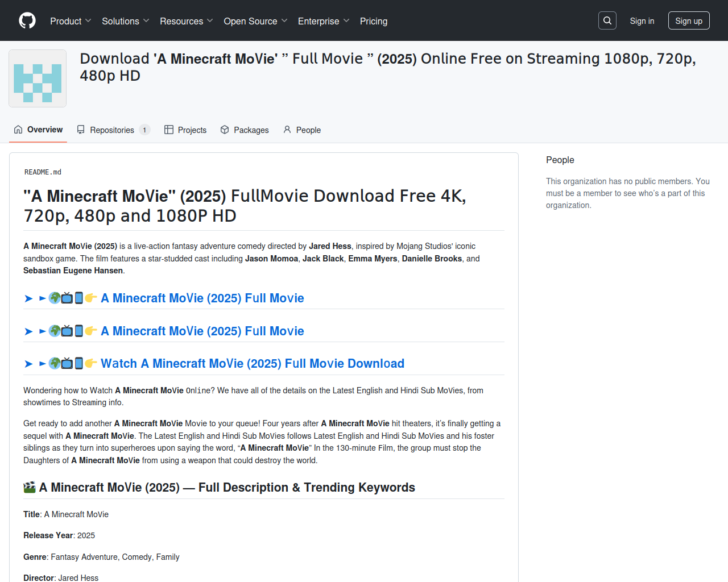
Task: Click the Repositories count badge 1
Action: point(144,130)
